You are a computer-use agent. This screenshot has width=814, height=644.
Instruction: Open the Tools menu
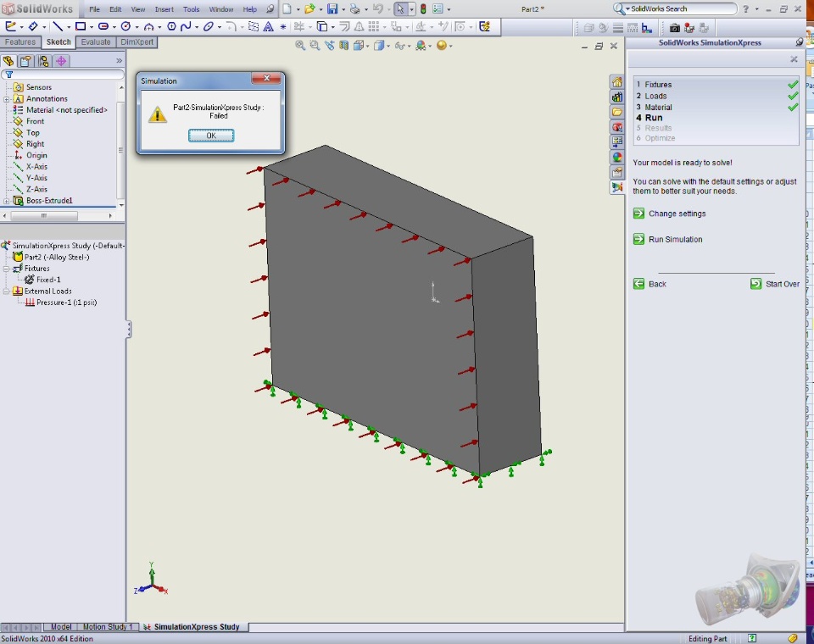coord(191,9)
